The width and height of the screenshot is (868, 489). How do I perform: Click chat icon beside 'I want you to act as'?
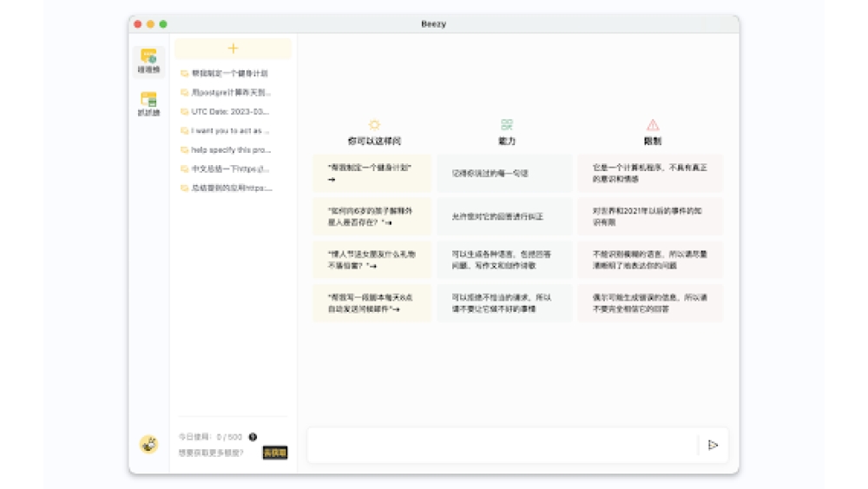(x=184, y=130)
